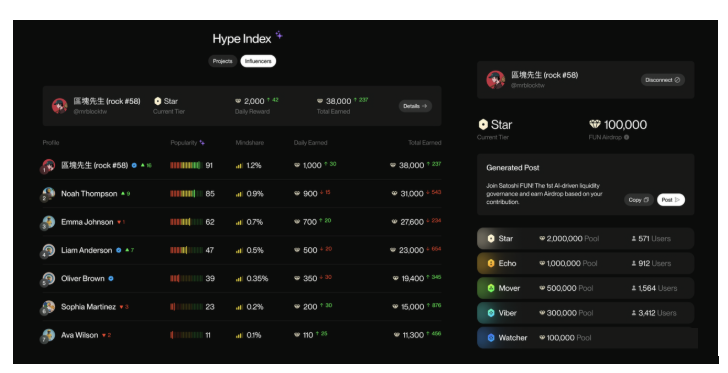This screenshot has height=373, width=728.
Task: Click the Mindshare column header
Action: point(249,143)
